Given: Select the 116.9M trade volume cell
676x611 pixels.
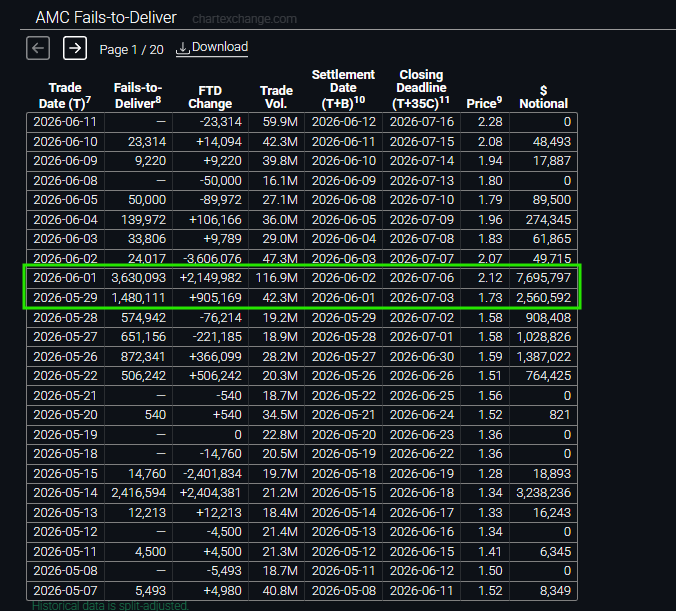Looking at the screenshot, I should 276,278.
